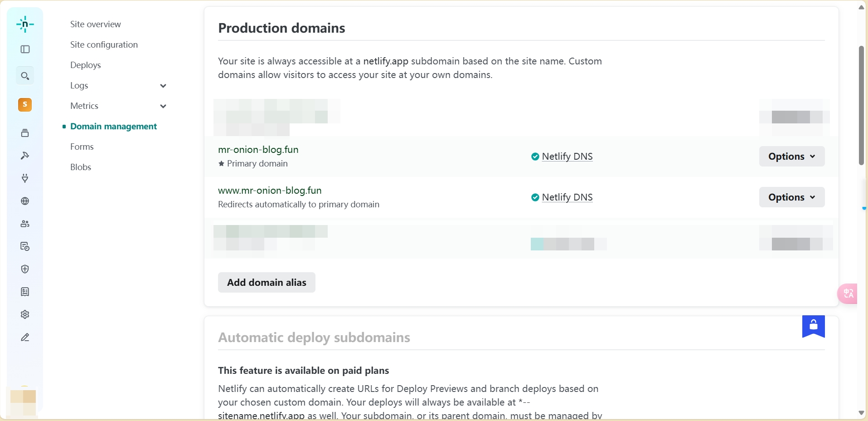The height and width of the screenshot is (421, 868).
Task: Click the Netlify logo icon
Action: click(x=25, y=24)
